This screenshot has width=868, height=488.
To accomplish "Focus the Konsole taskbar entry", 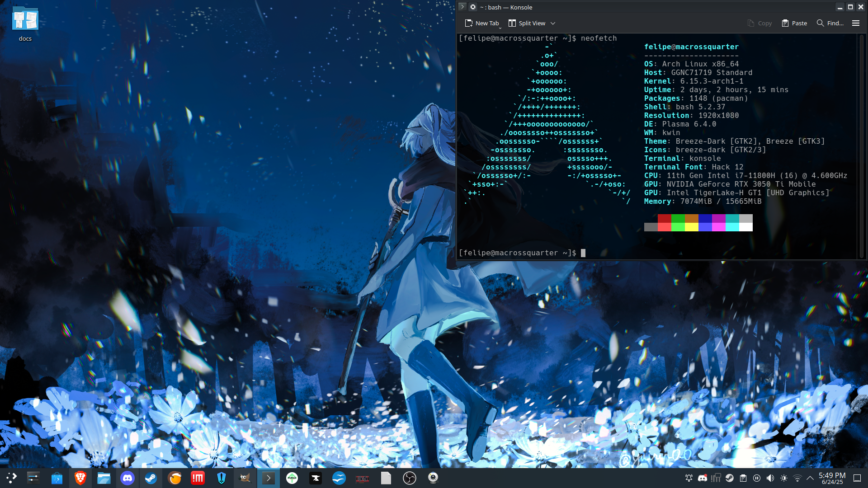I will pos(269,478).
